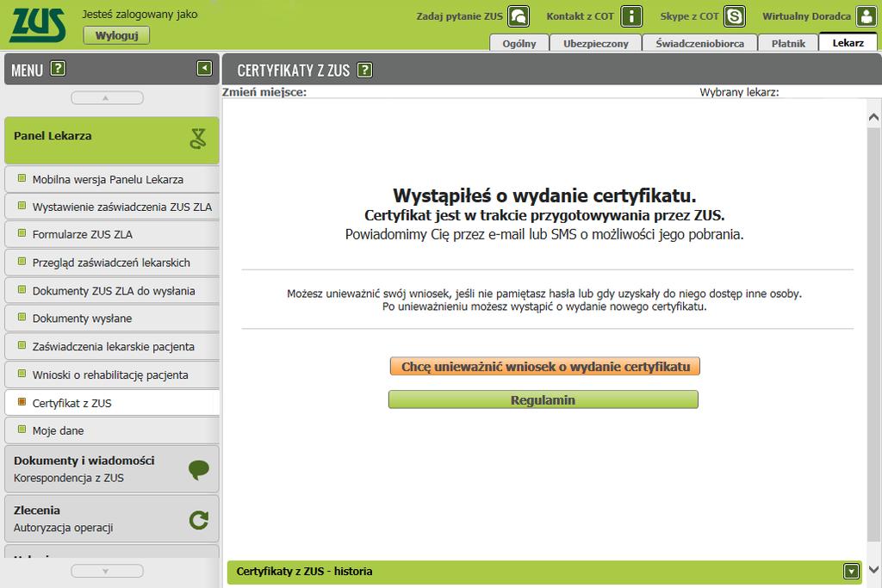Click the ZUS logo

click(x=38, y=25)
